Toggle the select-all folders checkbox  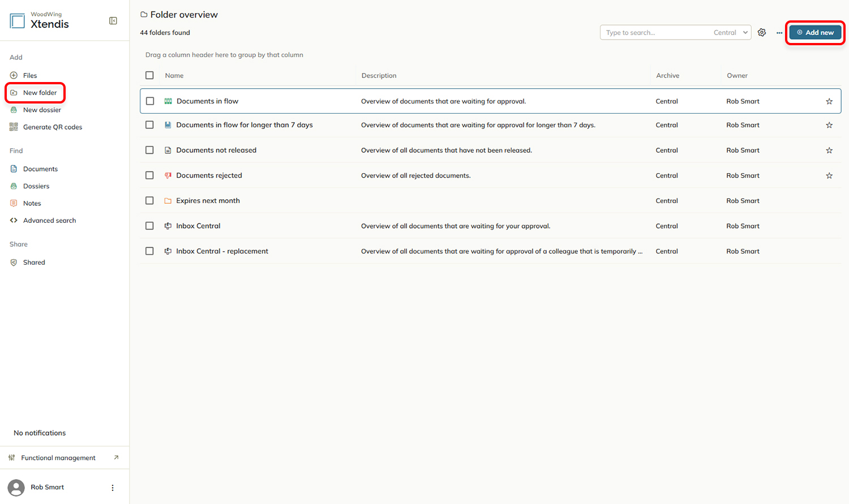149,75
